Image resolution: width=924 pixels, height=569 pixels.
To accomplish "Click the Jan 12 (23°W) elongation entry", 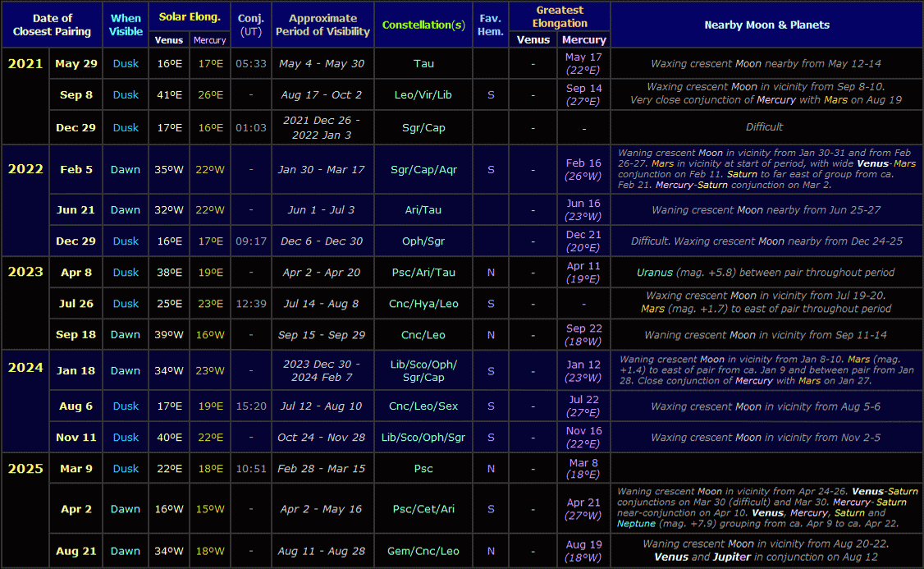I will [x=583, y=370].
